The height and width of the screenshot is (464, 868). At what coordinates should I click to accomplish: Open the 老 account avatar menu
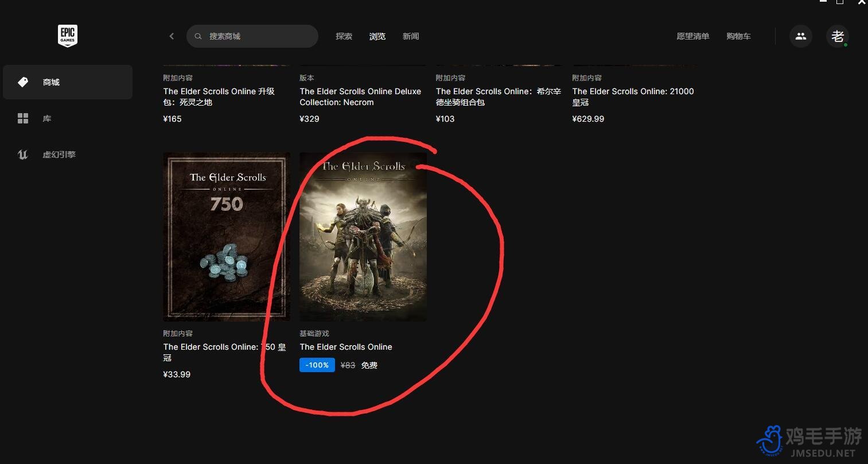(838, 36)
